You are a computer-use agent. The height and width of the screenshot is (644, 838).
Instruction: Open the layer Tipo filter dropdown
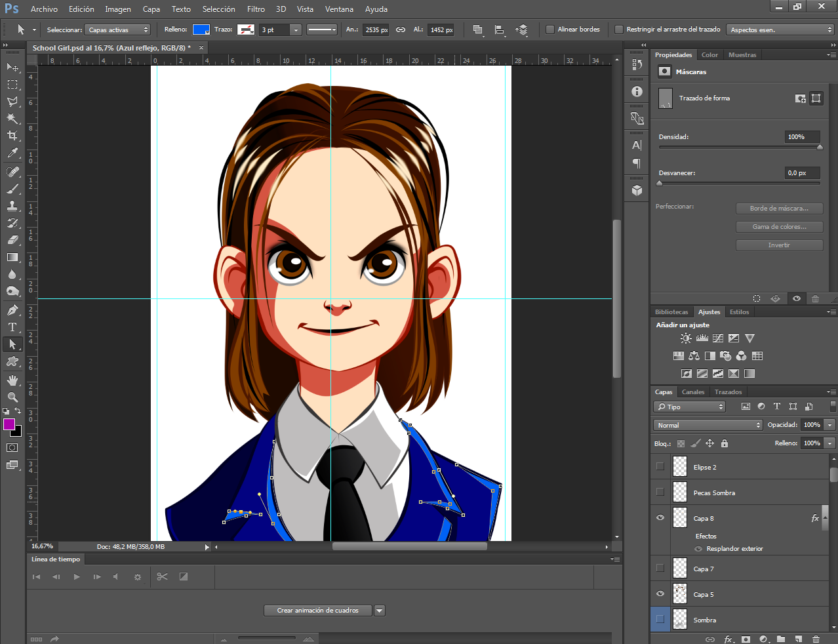pos(689,407)
